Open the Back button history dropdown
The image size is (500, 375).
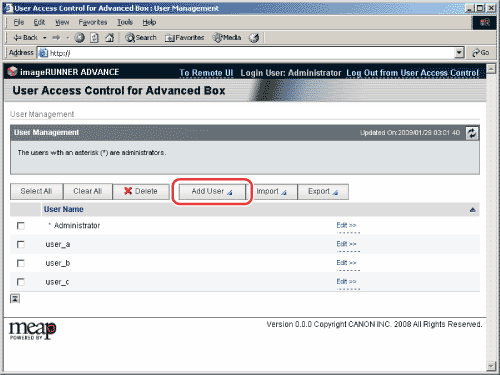[45, 38]
